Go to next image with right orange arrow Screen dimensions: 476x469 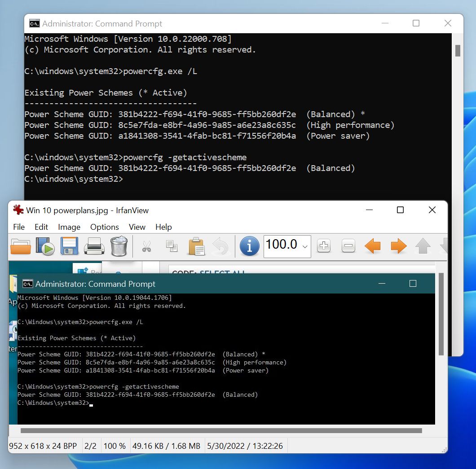(x=399, y=246)
